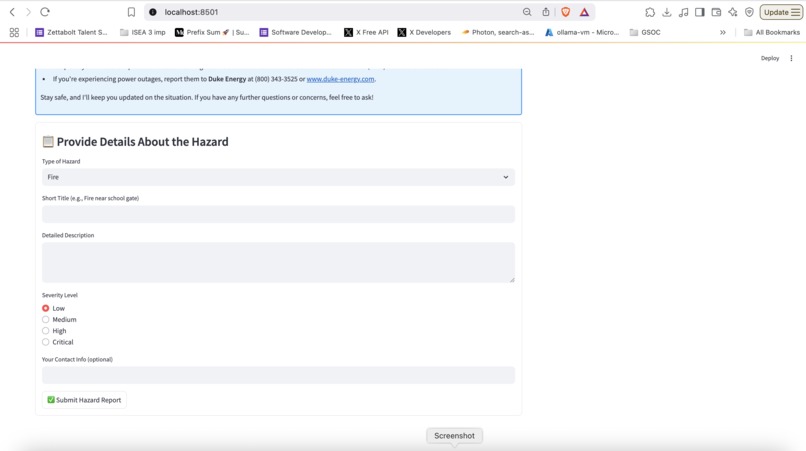
Task: Open the Photon, search-as... bookmark
Action: pos(498,32)
